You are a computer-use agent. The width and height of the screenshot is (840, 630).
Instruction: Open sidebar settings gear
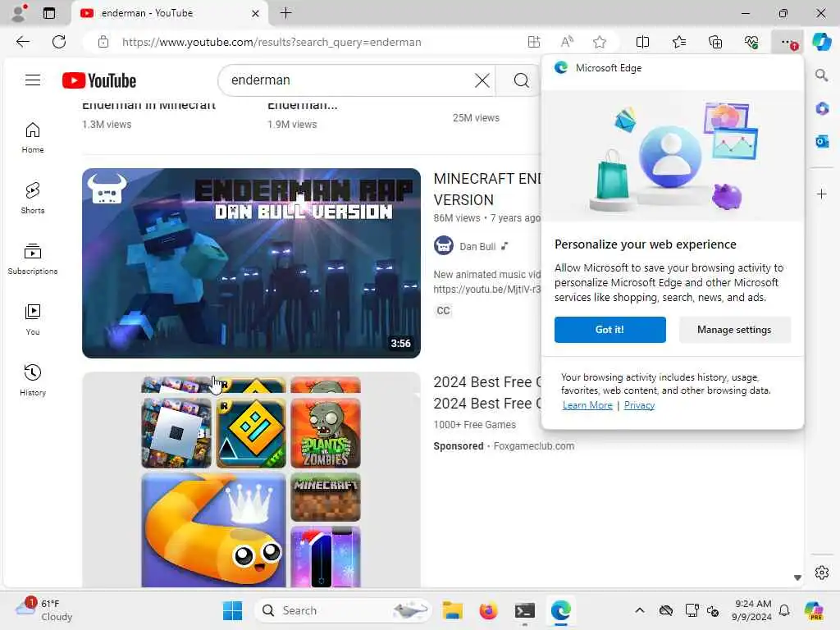pos(822,573)
